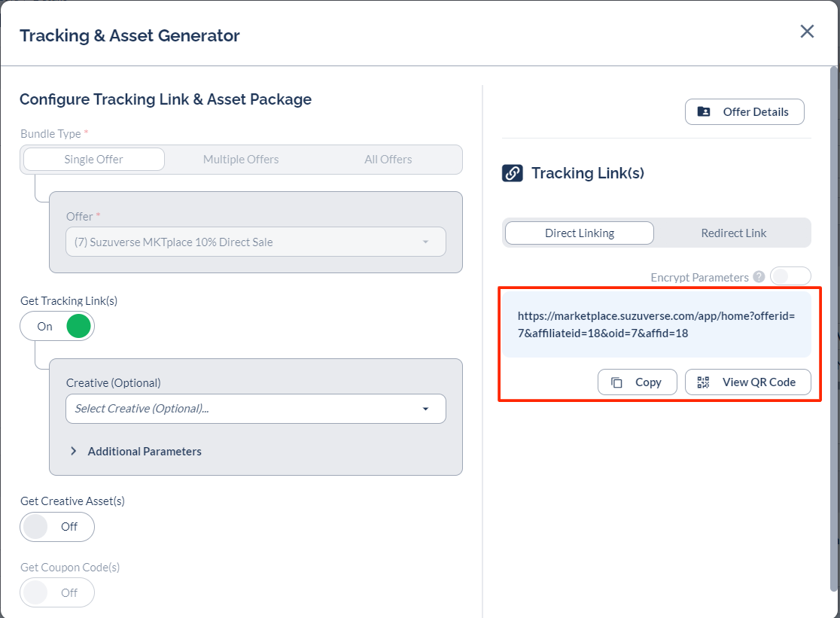Click the generated marketplace tracking URL text
The width and height of the screenshot is (840, 618).
pyautogui.click(x=656, y=324)
